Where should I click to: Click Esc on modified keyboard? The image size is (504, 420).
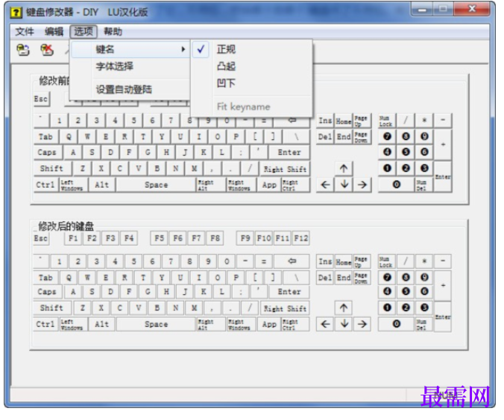(41, 238)
